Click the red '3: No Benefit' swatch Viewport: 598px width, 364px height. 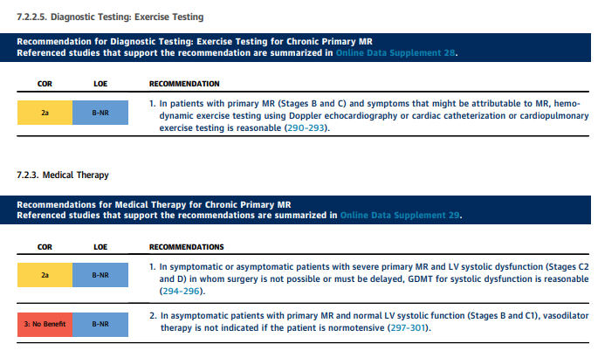[x=45, y=324]
